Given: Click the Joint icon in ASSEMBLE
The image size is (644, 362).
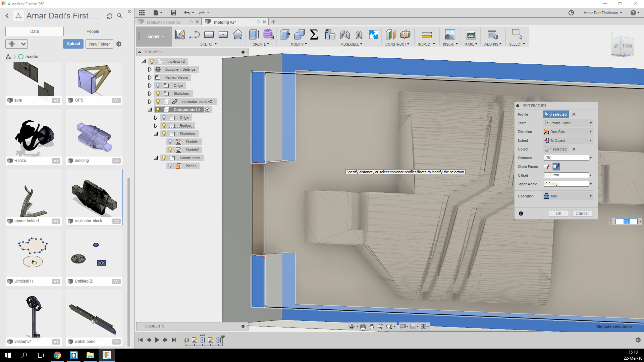Looking at the screenshot, I should point(344,35).
